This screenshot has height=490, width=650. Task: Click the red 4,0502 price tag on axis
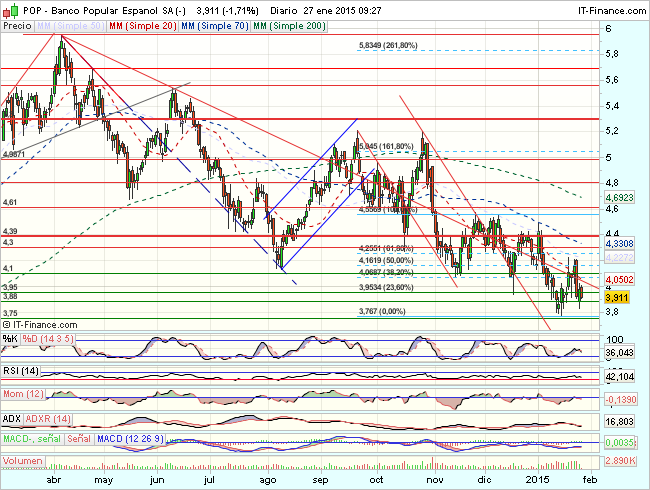point(620,281)
